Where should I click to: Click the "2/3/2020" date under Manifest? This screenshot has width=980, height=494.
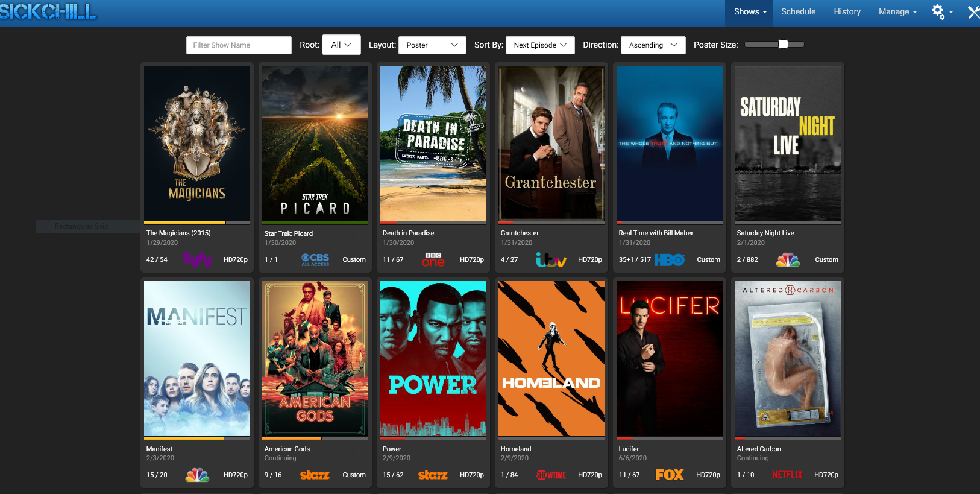pos(160,458)
